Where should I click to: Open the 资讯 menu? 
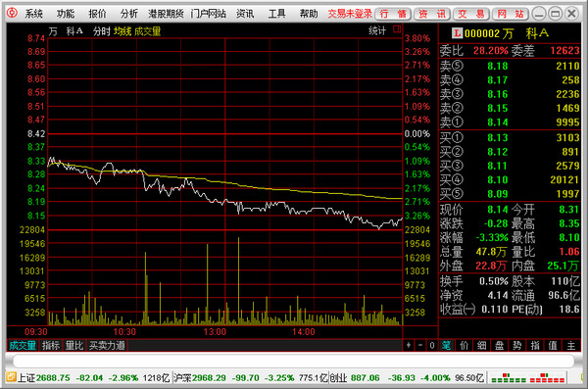[x=245, y=14]
